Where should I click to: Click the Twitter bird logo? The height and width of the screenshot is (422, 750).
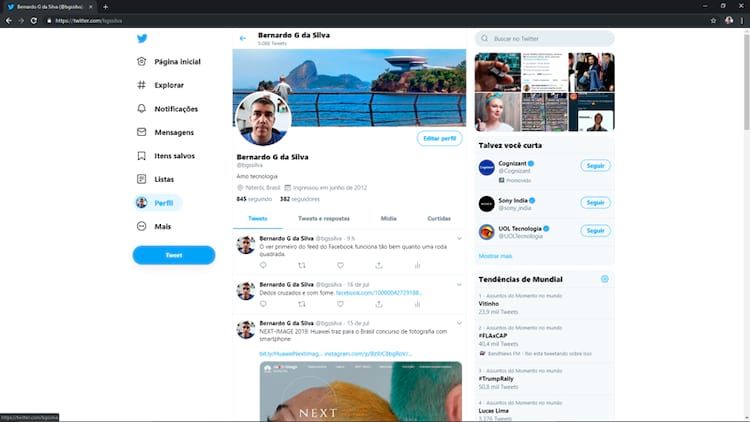point(142,38)
